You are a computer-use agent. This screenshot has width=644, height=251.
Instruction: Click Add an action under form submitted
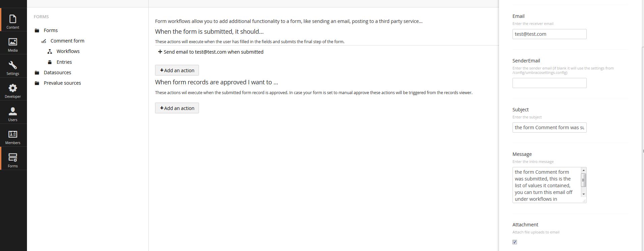click(x=177, y=70)
